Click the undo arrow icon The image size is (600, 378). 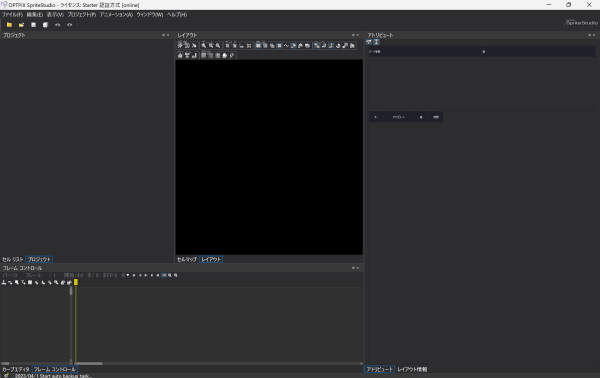57,24
